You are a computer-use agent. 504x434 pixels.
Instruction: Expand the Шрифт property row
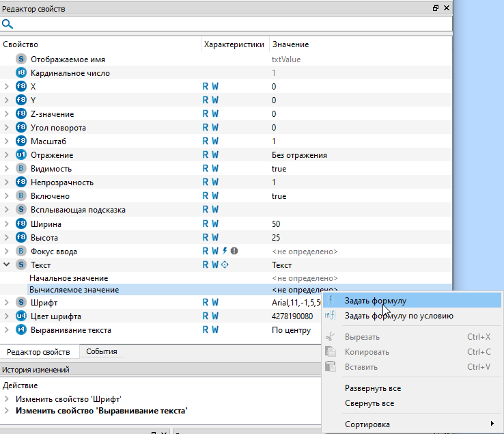pos(6,303)
